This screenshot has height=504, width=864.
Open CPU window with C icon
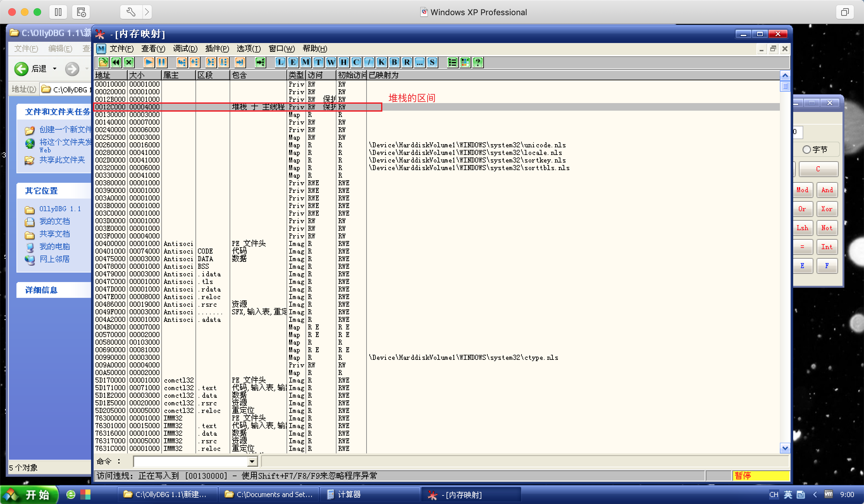pos(356,62)
